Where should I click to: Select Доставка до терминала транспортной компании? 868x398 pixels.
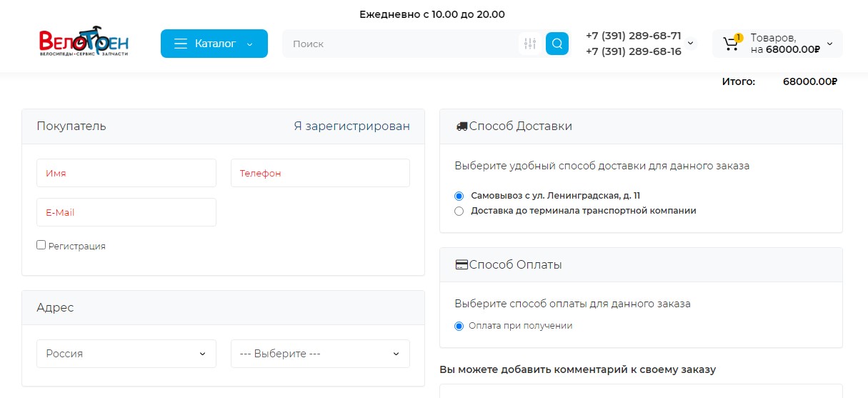tap(459, 211)
